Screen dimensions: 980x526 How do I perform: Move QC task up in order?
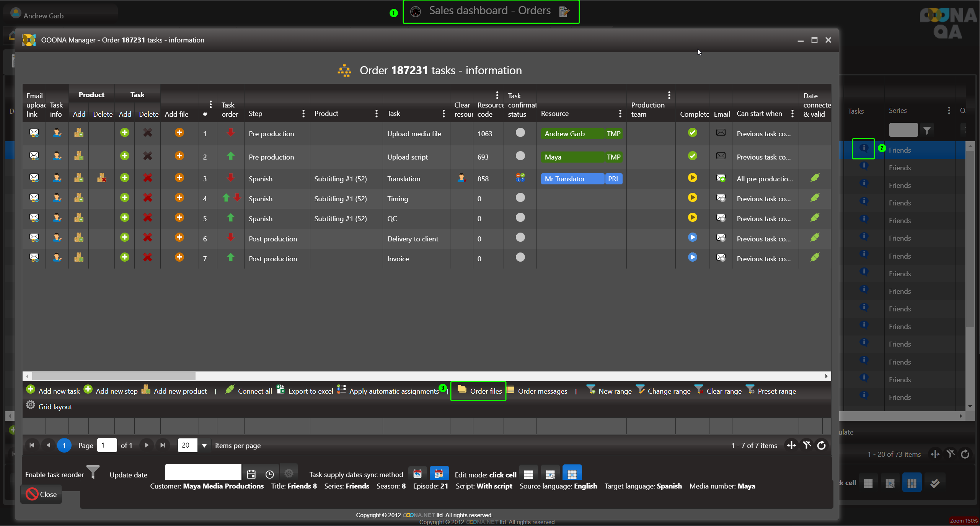coord(230,218)
